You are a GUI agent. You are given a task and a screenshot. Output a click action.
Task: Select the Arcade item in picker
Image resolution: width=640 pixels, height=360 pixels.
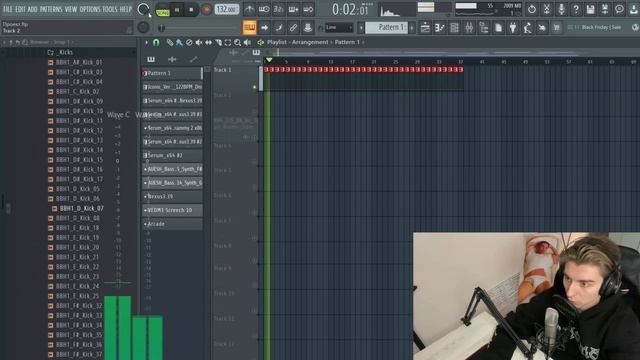pyautogui.click(x=172, y=224)
